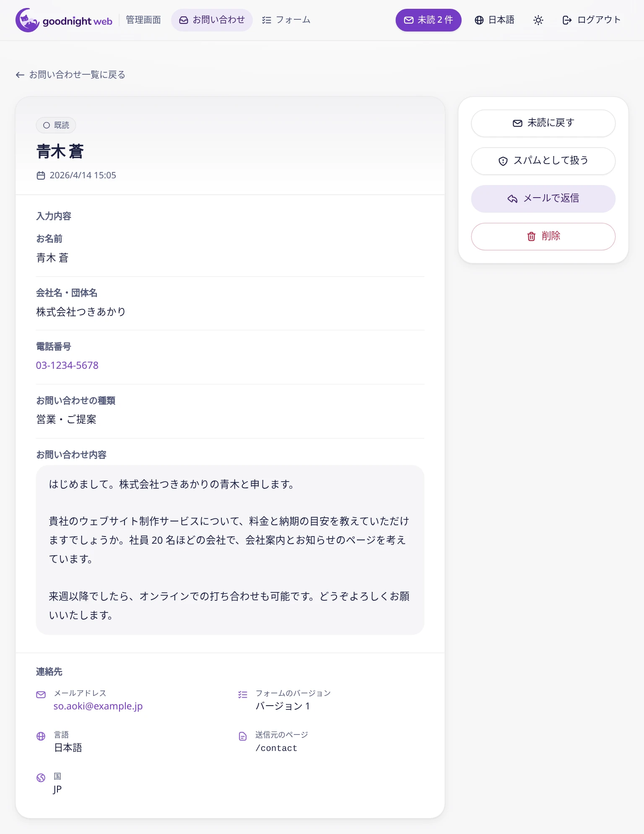Screen dimensions: 644x834
Task: Click the 未読に戻す button
Action: pos(543,123)
